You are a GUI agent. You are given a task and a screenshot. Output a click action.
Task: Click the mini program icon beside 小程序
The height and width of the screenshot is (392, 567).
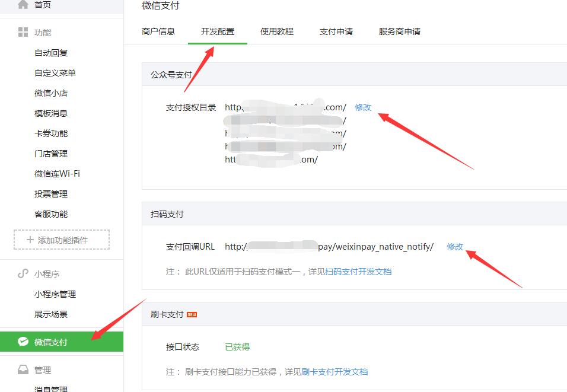pyautogui.click(x=23, y=273)
